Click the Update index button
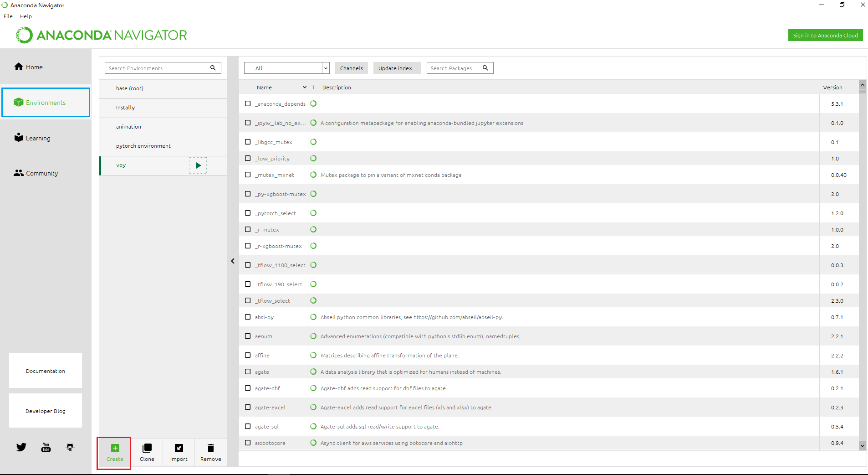Viewport: 868px width, 475px height. tap(397, 68)
